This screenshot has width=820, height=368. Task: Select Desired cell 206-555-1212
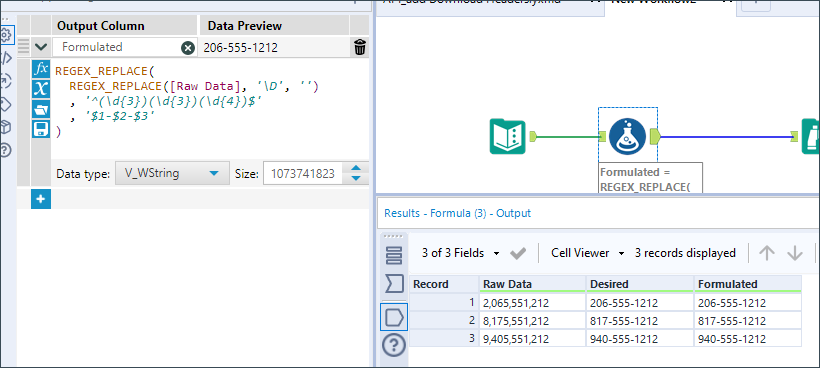tap(640, 303)
